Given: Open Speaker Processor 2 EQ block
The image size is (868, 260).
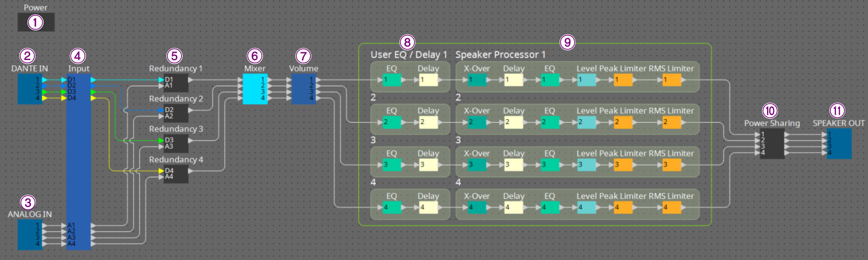Looking at the screenshot, I should (550, 123).
